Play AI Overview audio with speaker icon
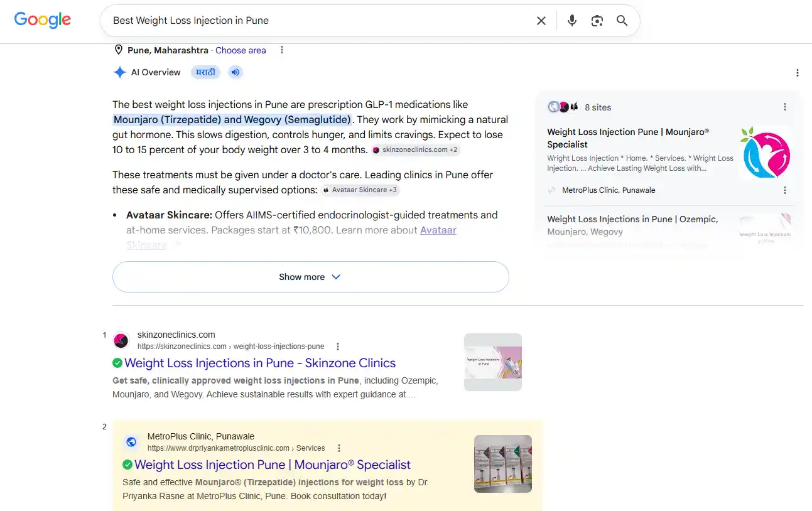This screenshot has width=812, height=511. coord(235,72)
